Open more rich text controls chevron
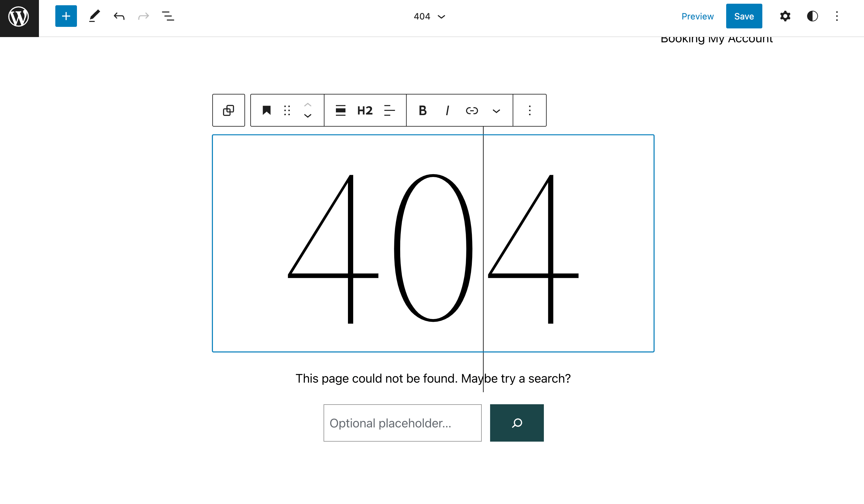Image resolution: width=864 pixels, height=504 pixels. pos(496,111)
